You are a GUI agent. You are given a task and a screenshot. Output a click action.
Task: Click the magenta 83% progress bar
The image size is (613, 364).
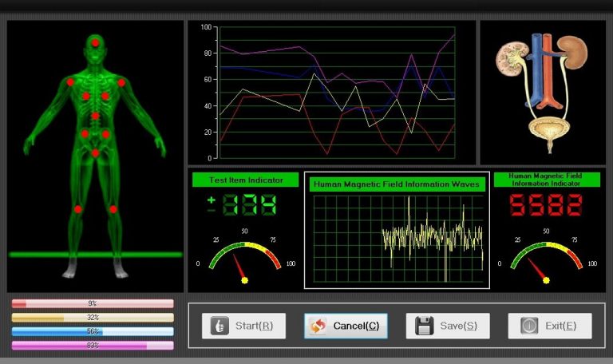(93, 346)
